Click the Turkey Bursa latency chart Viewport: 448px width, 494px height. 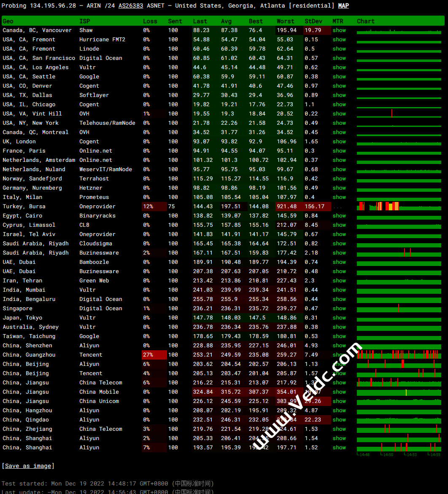point(399,207)
